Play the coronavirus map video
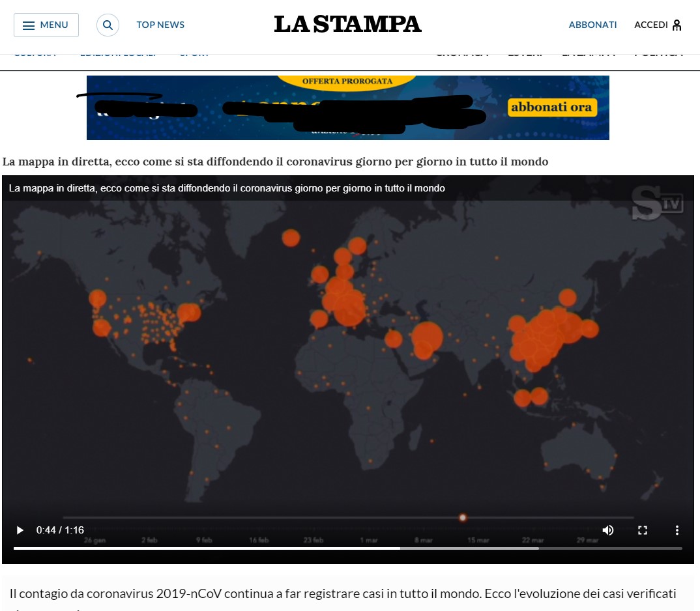 [20, 530]
